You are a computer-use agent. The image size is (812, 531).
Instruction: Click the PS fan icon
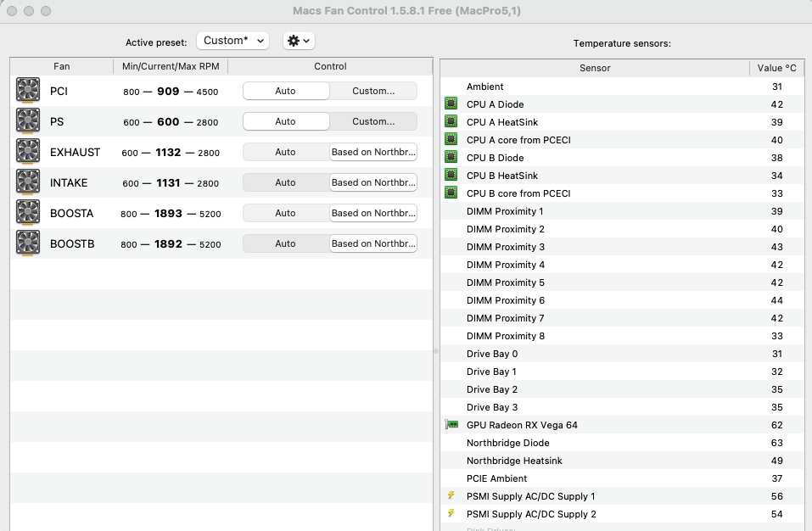28,121
